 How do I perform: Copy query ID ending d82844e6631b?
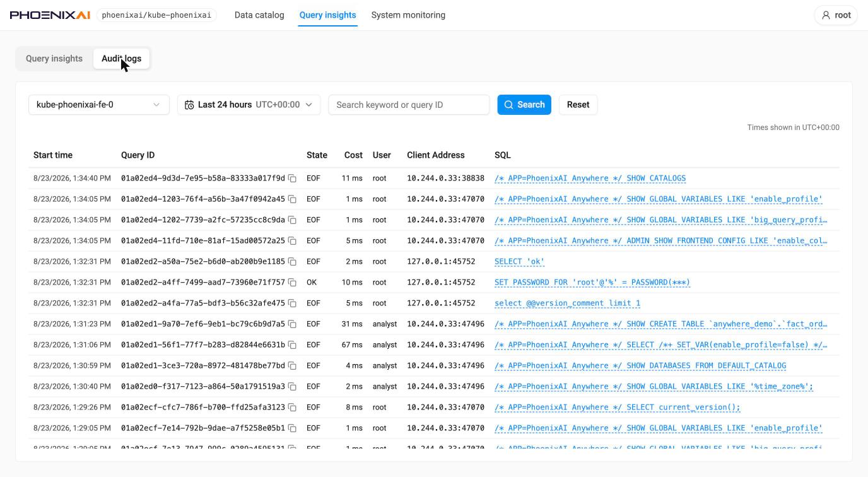point(293,345)
